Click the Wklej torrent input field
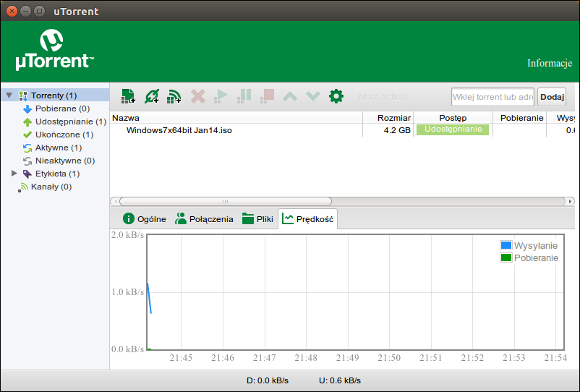 (492, 97)
